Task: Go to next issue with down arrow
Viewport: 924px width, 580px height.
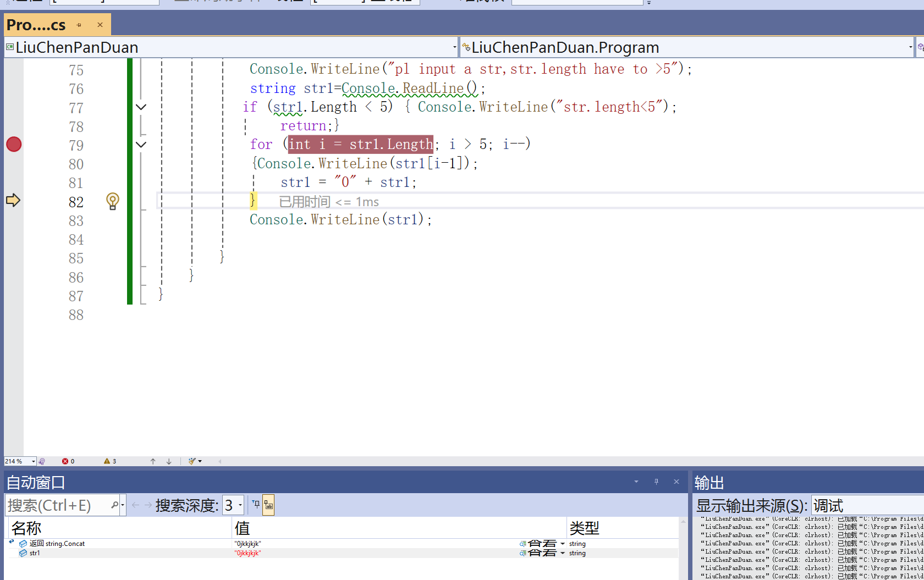Action: pyautogui.click(x=169, y=461)
